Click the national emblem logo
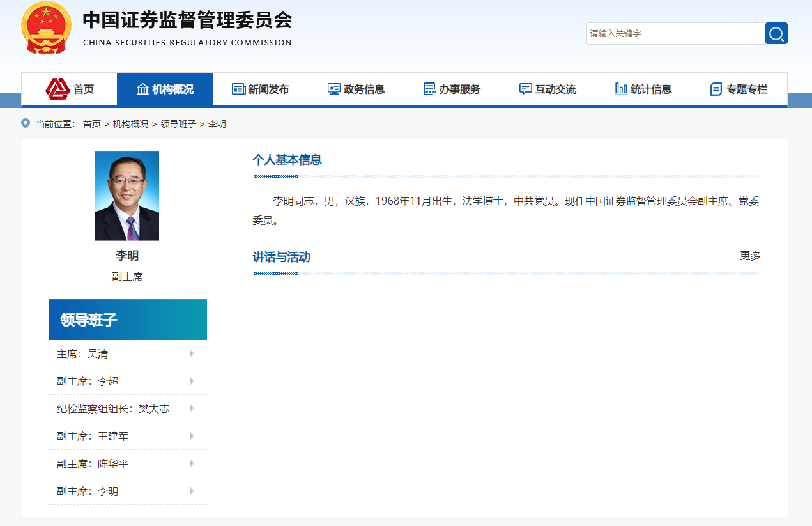The height and width of the screenshot is (526, 812). (x=47, y=27)
